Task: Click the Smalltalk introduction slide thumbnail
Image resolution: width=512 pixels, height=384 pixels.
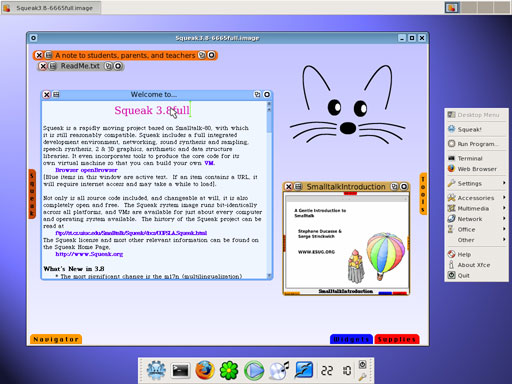Action: (346, 243)
